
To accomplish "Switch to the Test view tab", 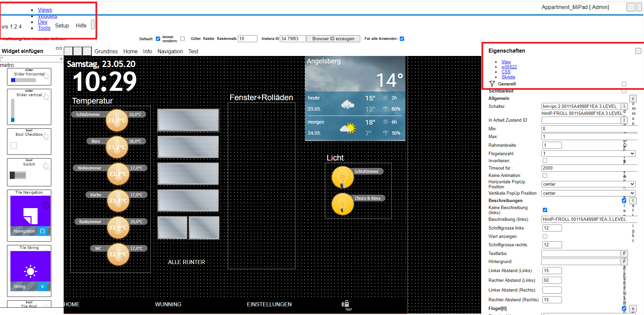I will tap(193, 52).
